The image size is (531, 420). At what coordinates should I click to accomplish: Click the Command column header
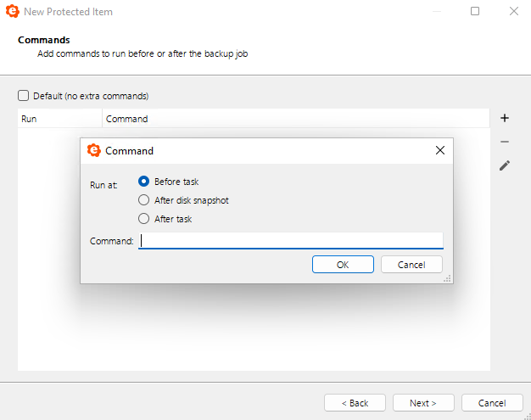[x=296, y=119]
